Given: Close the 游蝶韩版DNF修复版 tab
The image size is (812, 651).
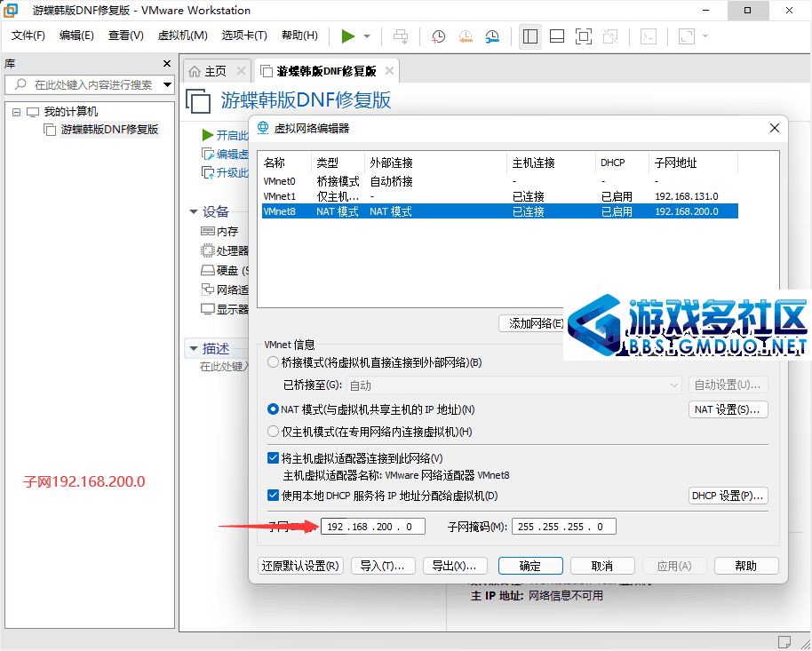Looking at the screenshot, I should click(389, 70).
